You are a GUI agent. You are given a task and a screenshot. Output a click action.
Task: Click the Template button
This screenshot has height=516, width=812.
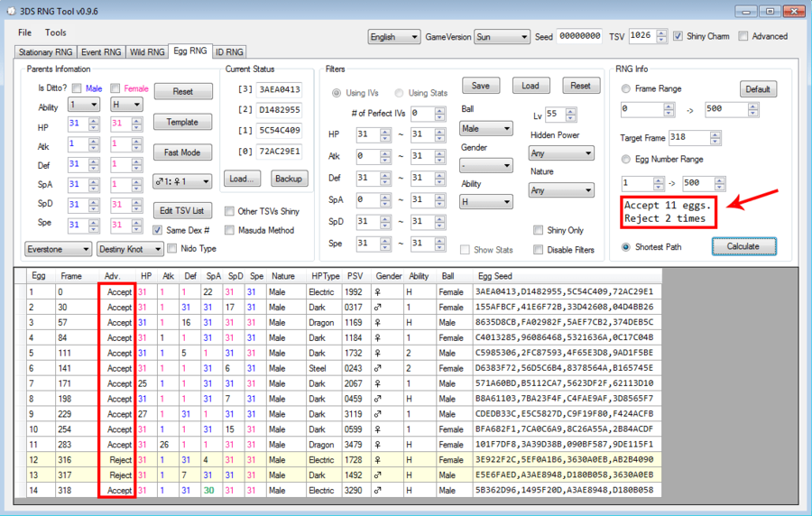tap(182, 122)
